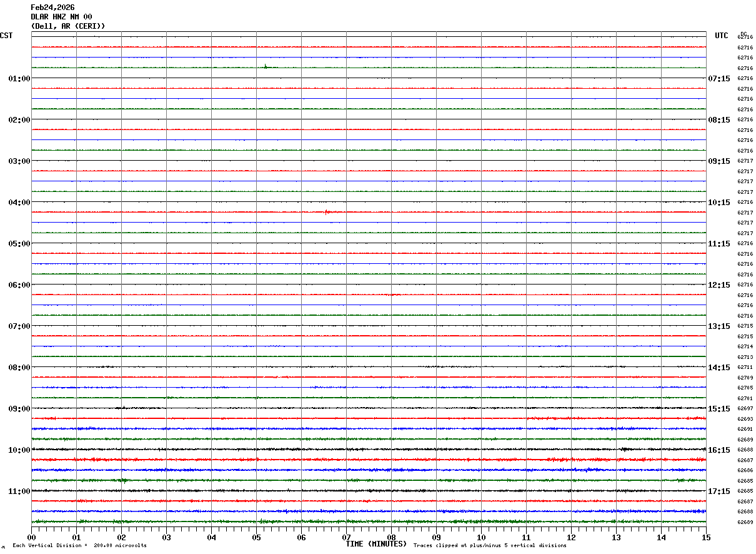Click the 10 minute mark on bottom axis
756x554 pixels.
[x=481, y=538]
